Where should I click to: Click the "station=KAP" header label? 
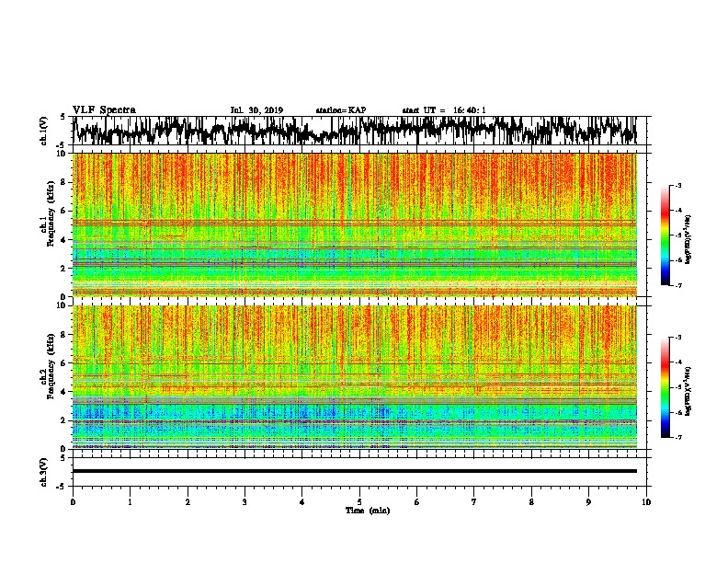point(340,110)
